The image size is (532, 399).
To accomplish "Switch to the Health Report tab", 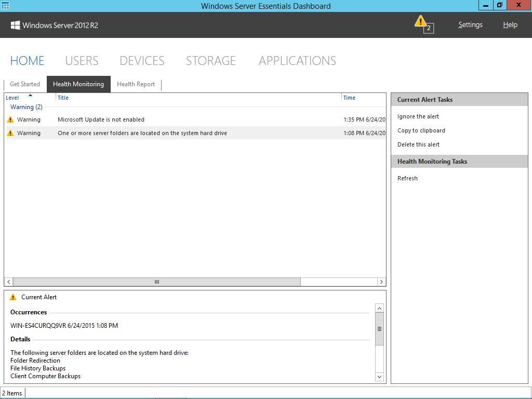I will pos(136,84).
